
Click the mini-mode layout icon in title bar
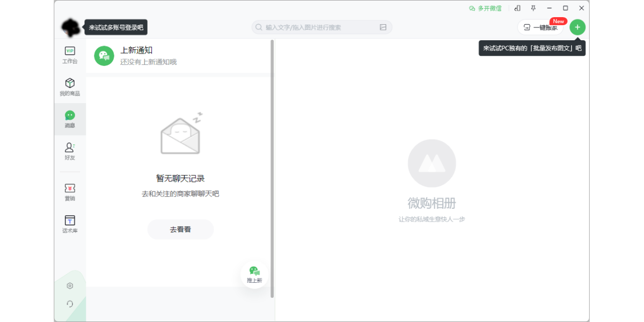(517, 8)
